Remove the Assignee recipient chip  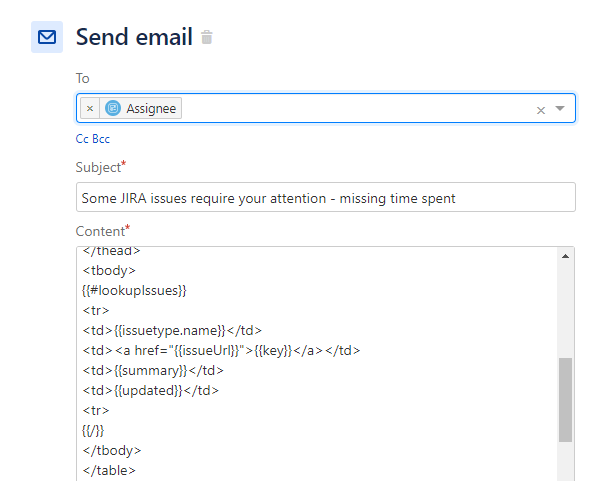90,108
